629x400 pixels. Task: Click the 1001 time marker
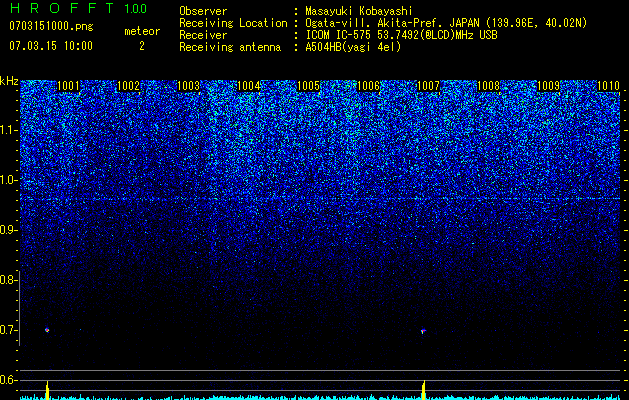click(69, 86)
